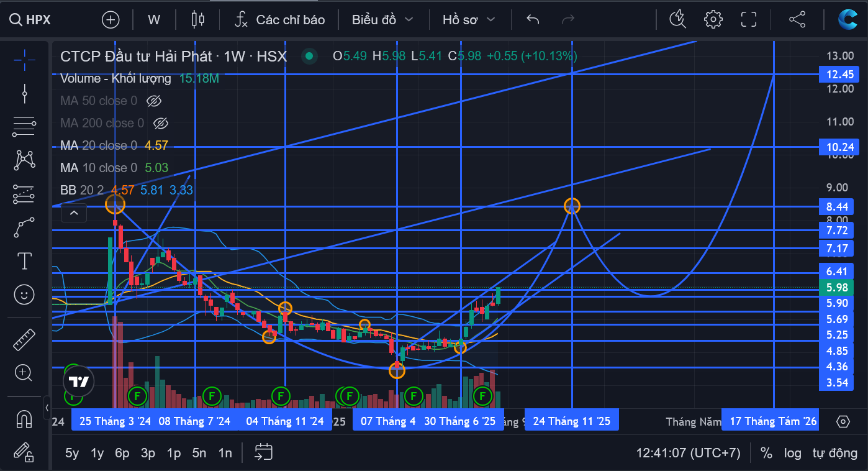Viewport: 868px width, 471px height.
Task: Select the 17 Tháng Tám '26 date marker
Action: [771, 421]
